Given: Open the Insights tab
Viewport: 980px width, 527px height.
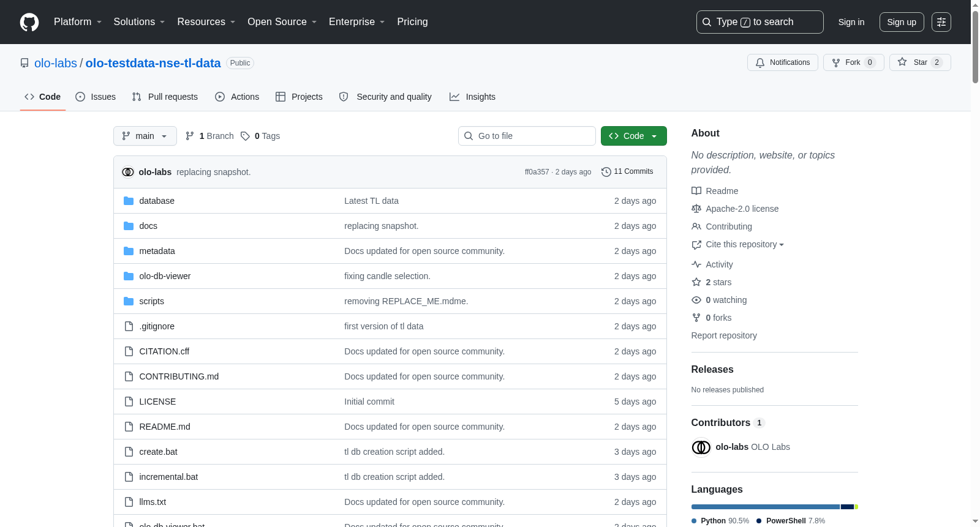Looking at the screenshot, I should coord(472,97).
